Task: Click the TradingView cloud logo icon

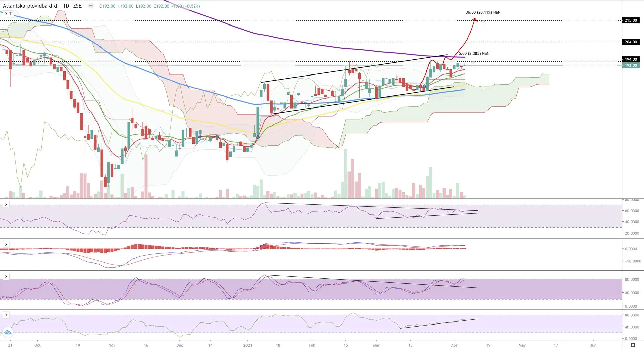Action: point(8,332)
